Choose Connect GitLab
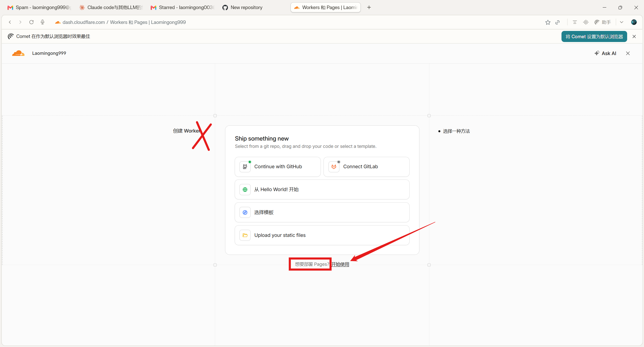This screenshot has height=347, width=644. 366,167
